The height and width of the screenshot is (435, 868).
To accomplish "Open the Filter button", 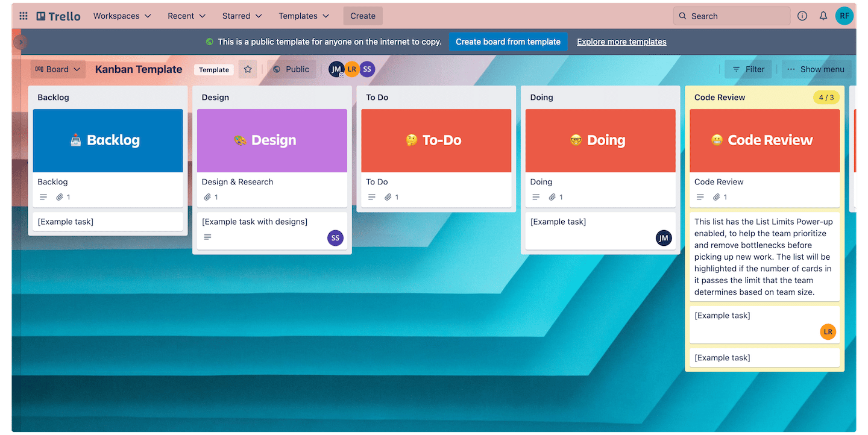I will pyautogui.click(x=748, y=69).
